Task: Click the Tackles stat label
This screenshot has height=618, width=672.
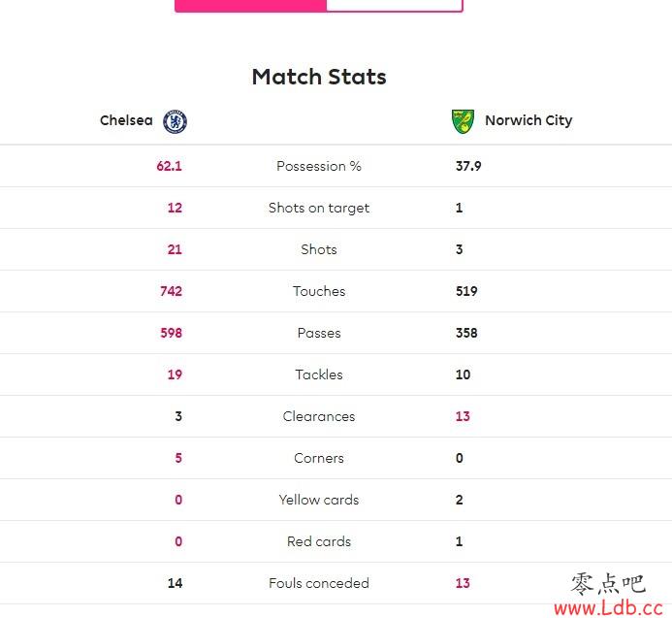Action: pyautogui.click(x=319, y=374)
